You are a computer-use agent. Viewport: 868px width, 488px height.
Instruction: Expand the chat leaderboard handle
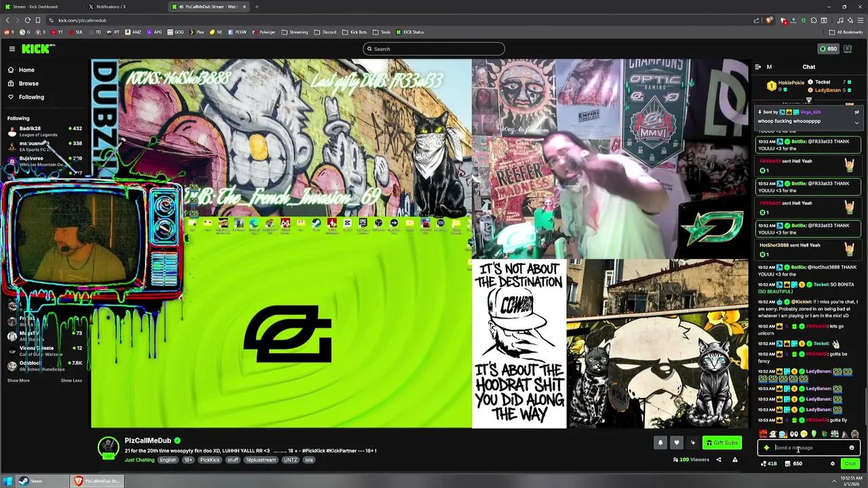click(808, 100)
